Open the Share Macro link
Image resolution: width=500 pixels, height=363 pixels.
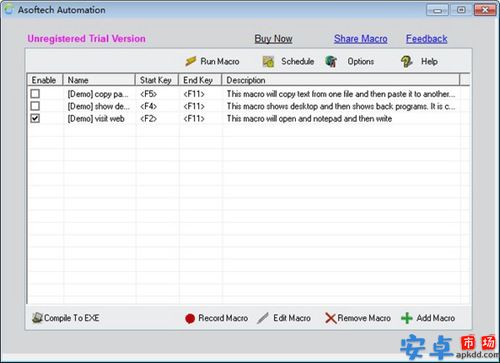click(361, 39)
